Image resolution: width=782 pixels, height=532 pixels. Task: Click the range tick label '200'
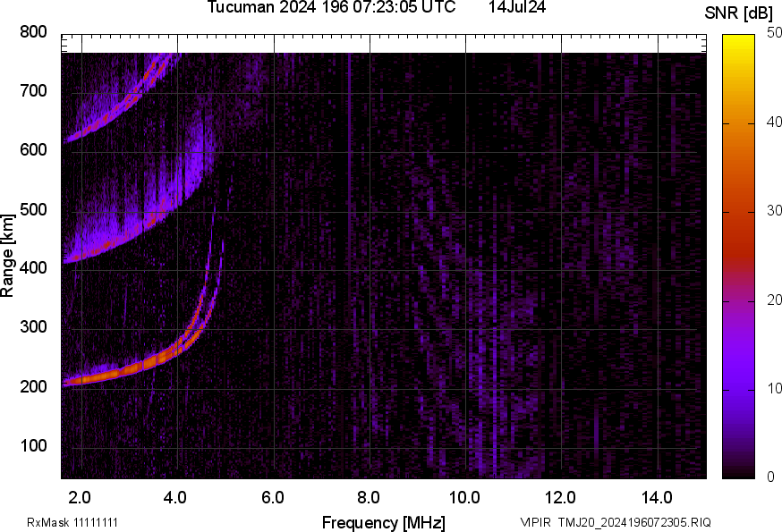pos(33,386)
